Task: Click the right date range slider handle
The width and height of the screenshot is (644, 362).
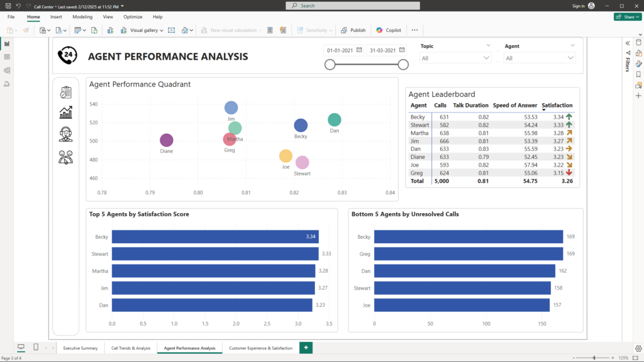Action: 403,65
